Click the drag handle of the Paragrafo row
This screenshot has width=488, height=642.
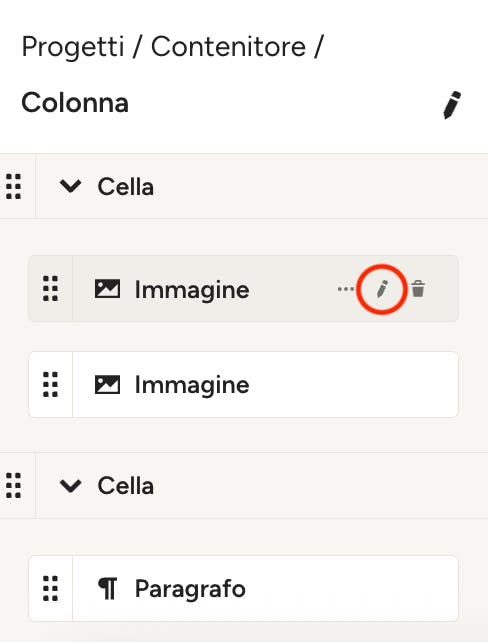coord(50,588)
